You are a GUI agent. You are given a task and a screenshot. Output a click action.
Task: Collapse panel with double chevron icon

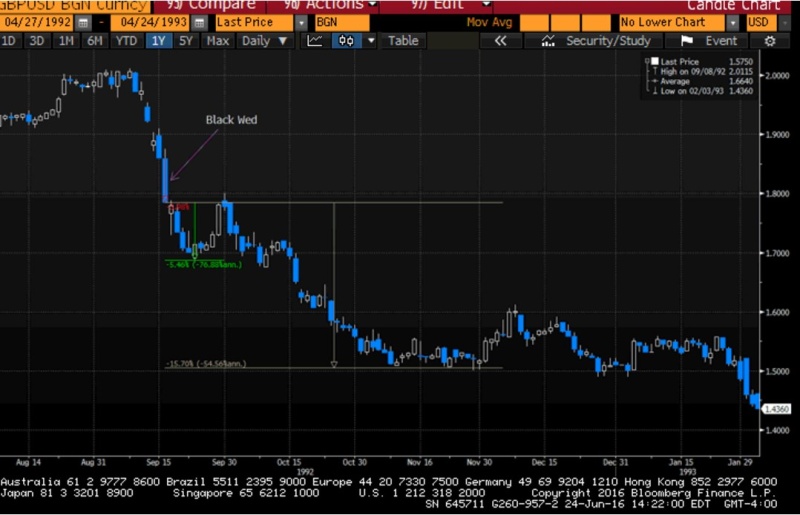pos(501,41)
